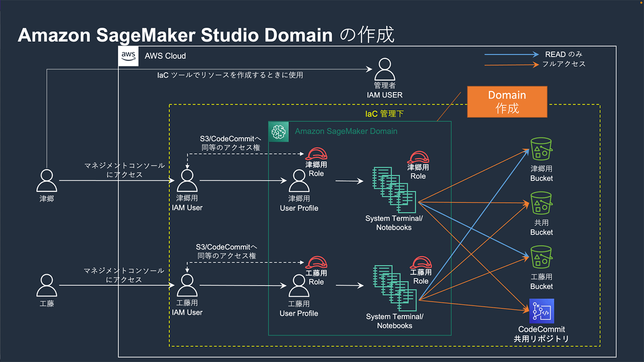Click the 津郷用 User Profile icon
Viewport: 644px width, 362px height.
[x=299, y=181]
